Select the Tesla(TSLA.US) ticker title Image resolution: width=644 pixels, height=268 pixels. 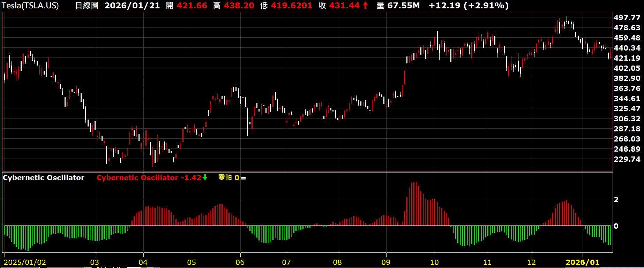30,6
